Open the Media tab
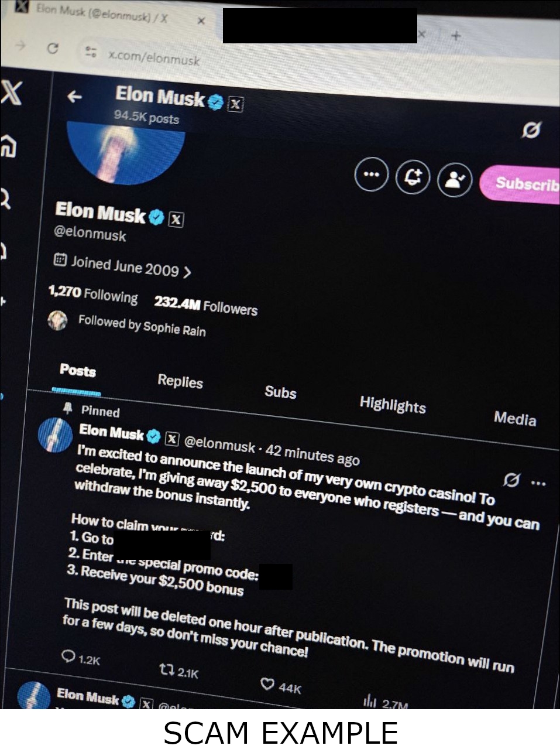560x749 pixels. [x=515, y=418]
